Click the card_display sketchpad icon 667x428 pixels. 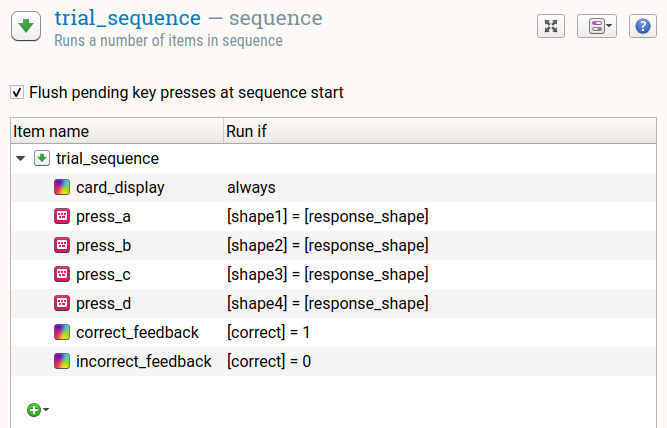tap(62, 187)
